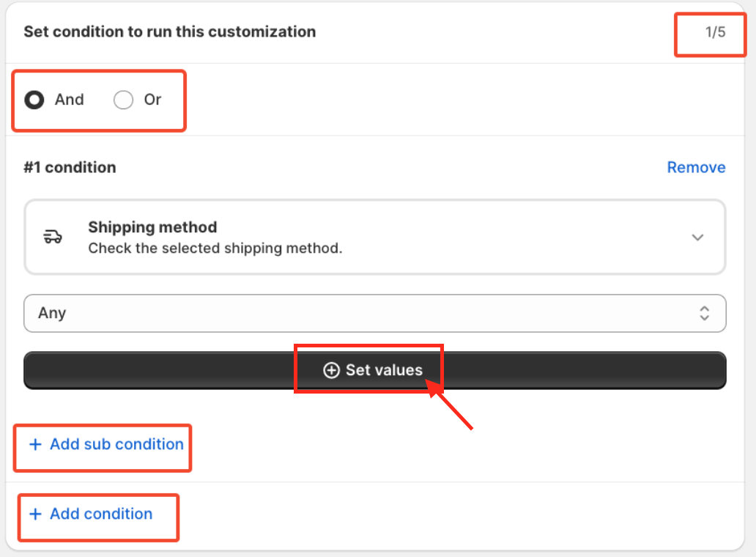Image resolution: width=756 pixels, height=557 pixels.
Task: Click the shipping truck icon
Action: pyautogui.click(x=53, y=237)
